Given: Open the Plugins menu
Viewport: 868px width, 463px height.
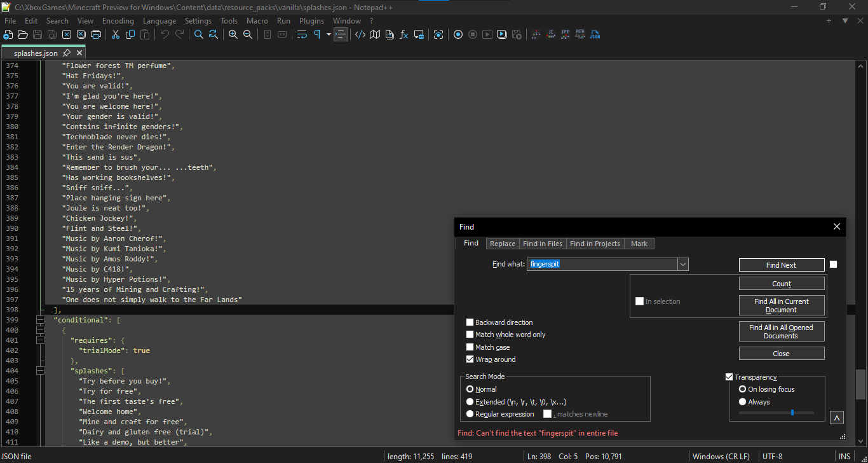Looking at the screenshot, I should coord(311,21).
